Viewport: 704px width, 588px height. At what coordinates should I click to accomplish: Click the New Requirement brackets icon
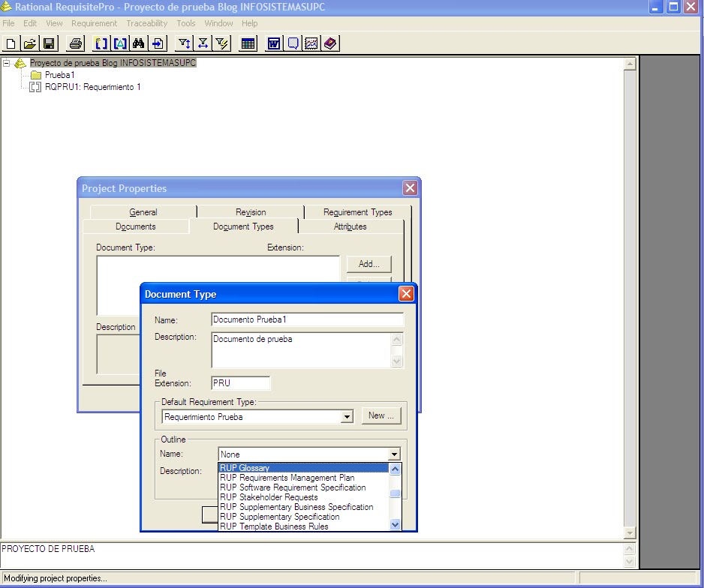tap(101, 43)
